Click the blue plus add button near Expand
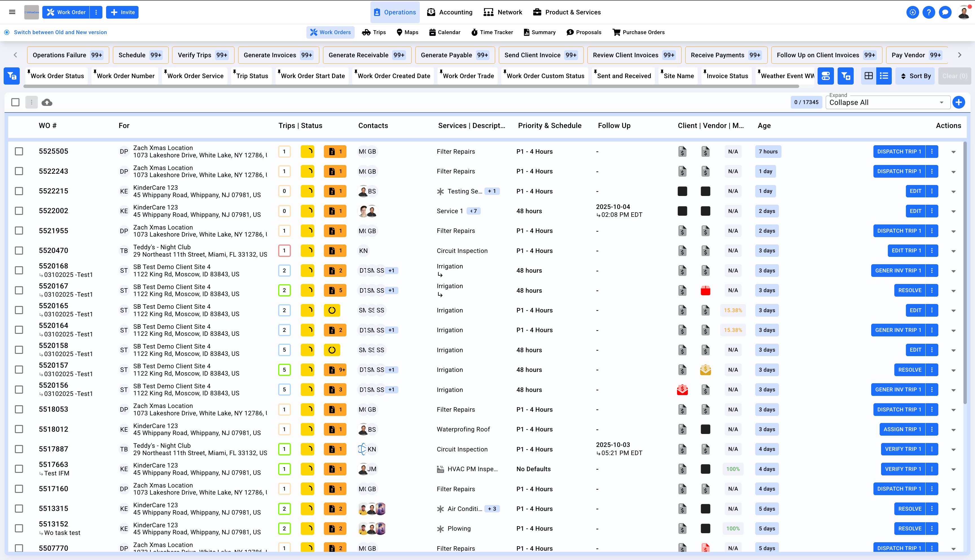This screenshot has height=560, width=975. (958, 102)
